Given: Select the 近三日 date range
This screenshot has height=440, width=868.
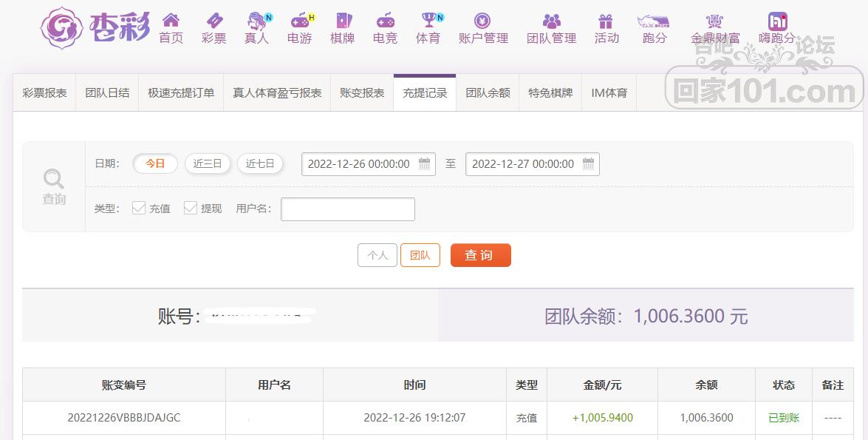Looking at the screenshot, I should tap(207, 163).
